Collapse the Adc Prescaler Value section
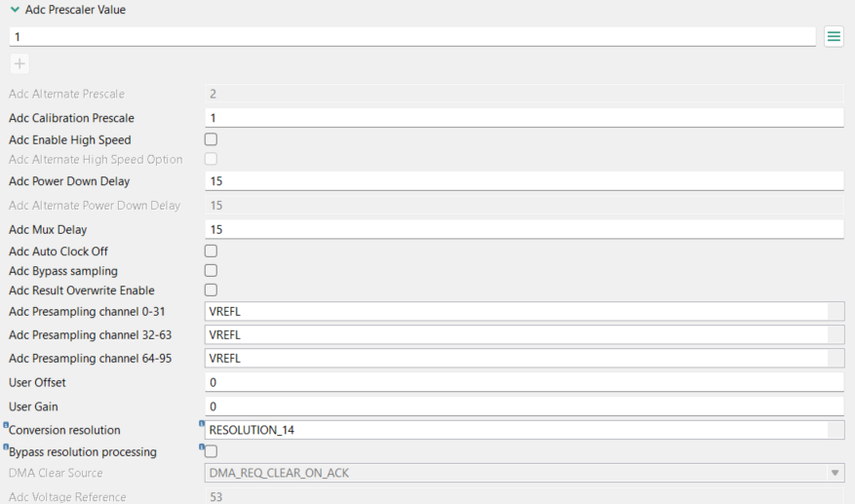This screenshot has height=504, width=855. pyautogui.click(x=15, y=10)
